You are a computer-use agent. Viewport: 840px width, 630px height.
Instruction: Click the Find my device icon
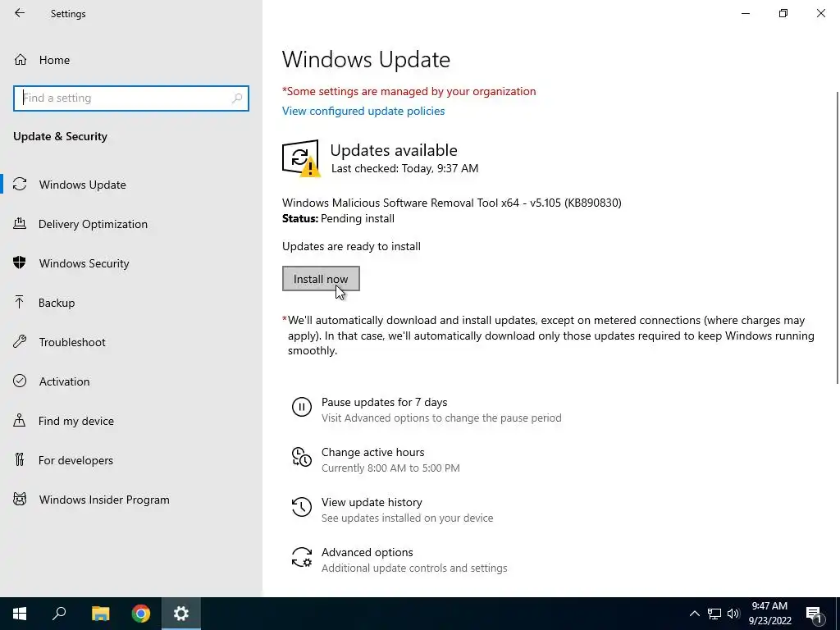coord(20,420)
